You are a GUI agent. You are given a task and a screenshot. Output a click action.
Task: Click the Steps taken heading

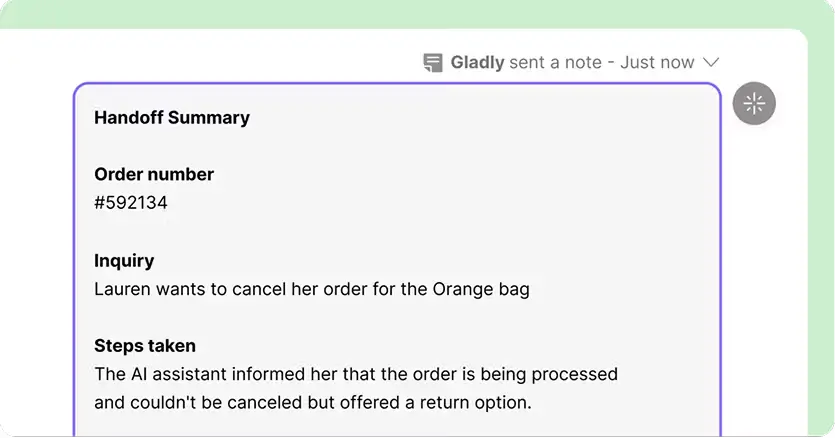145,346
